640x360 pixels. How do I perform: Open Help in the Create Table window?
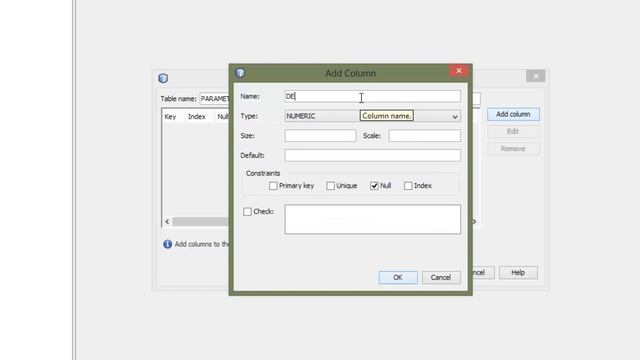coord(518,273)
